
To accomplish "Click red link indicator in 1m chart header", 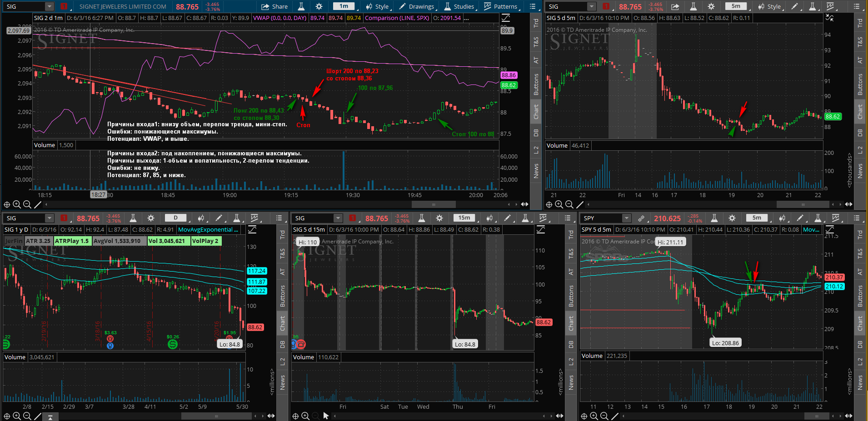I will pos(64,6).
